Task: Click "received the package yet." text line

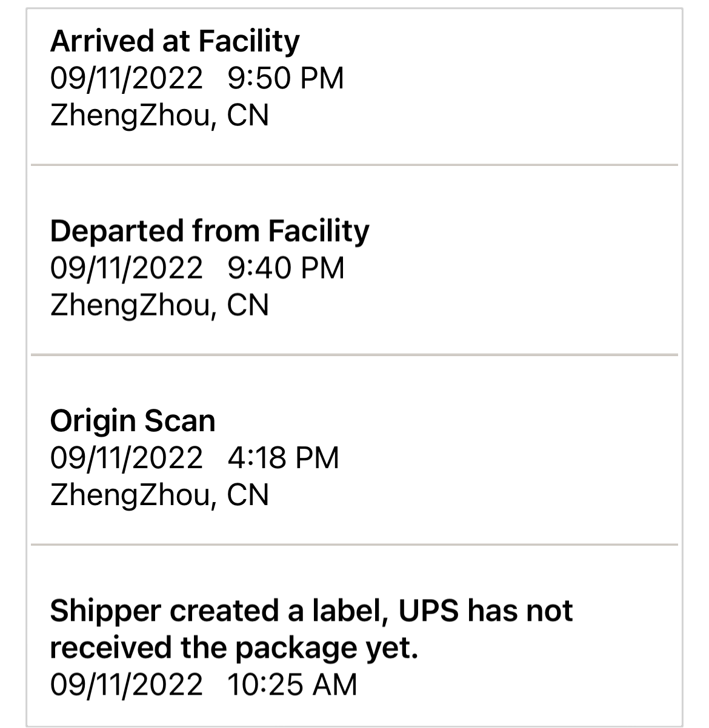Action: (x=234, y=647)
